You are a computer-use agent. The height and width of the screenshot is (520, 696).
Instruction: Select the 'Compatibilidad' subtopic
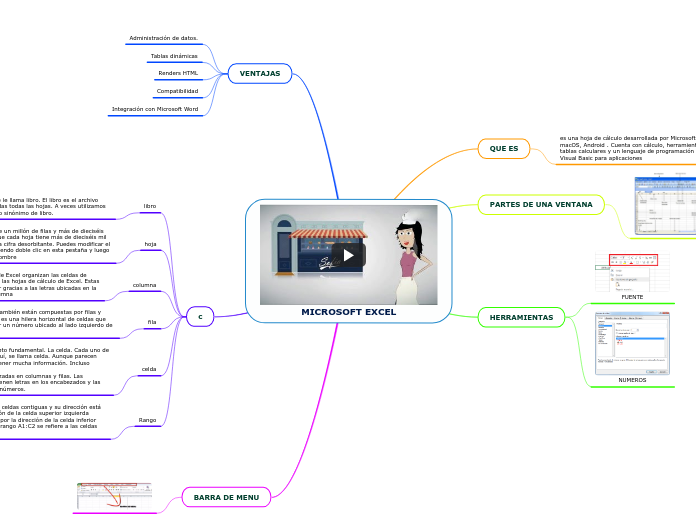click(177, 91)
